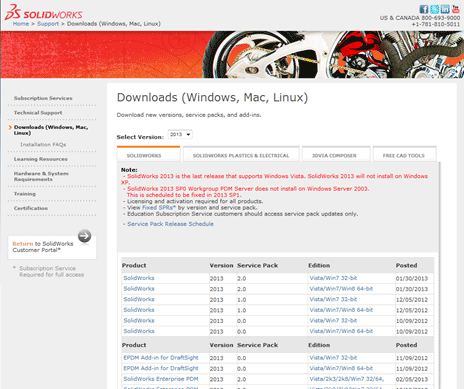Open Installation FAQs sidebar link
Image resolution: width=464 pixels, height=389 pixels.
pos(43,144)
